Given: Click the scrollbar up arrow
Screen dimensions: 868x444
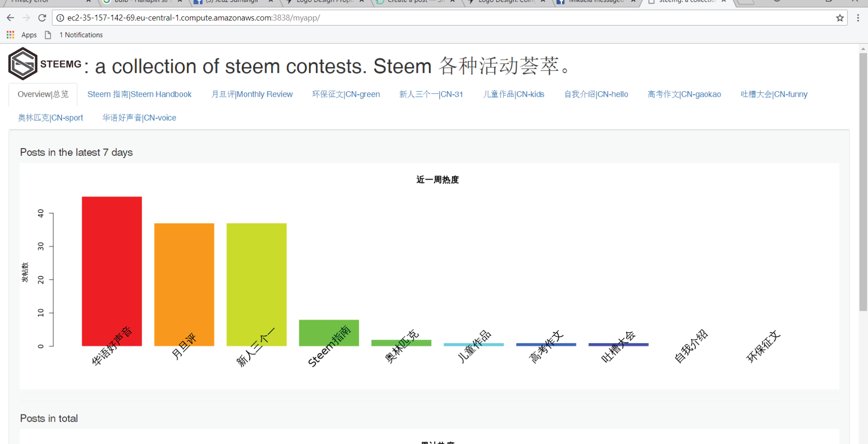Looking at the screenshot, I should click(x=863, y=48).
